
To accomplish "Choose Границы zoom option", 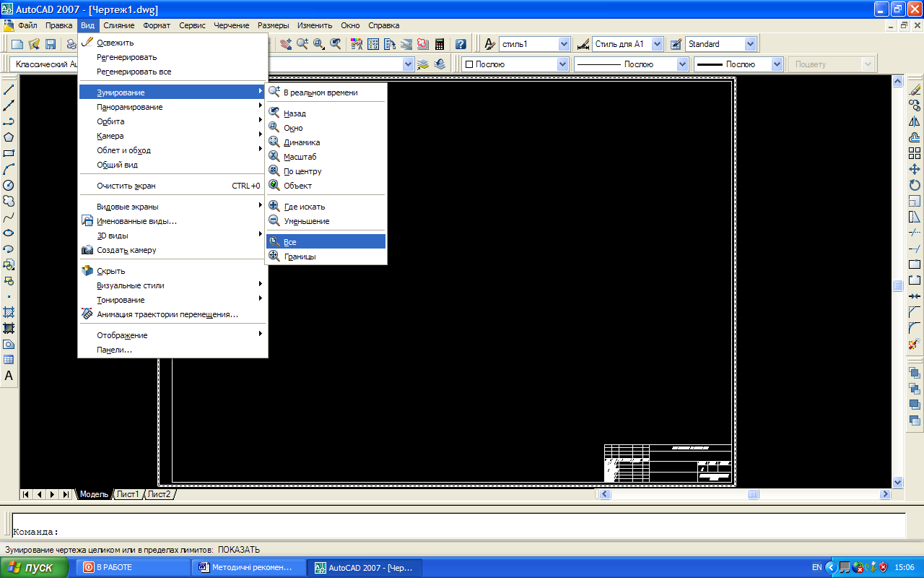I will [x=326, y=256].
